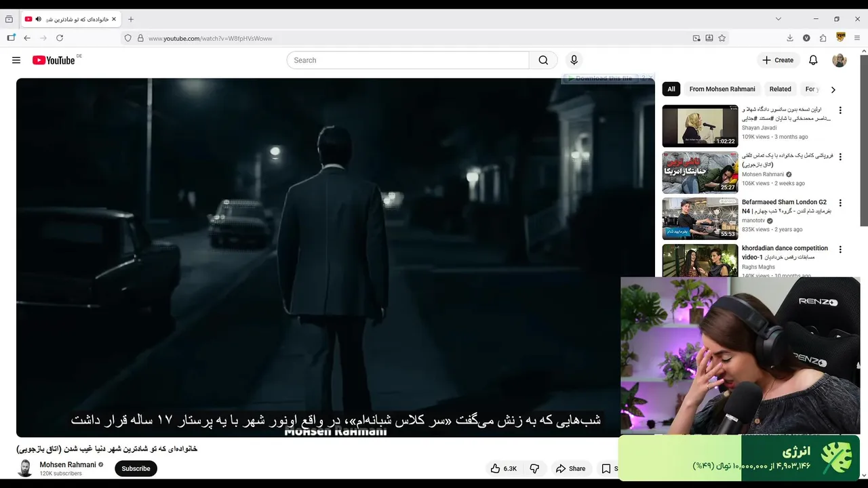This screenshot has width=868, height=488.
Task: Open a new browser tab
Action: [131, 19]
